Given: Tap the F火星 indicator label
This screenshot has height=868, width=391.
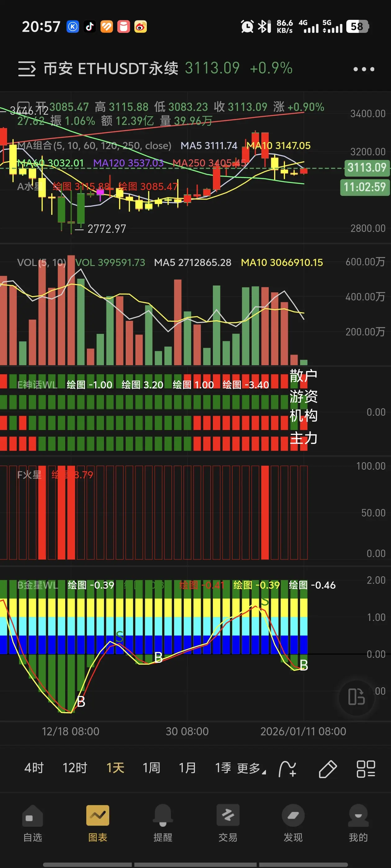Looking at the screenshot, I should (29, 474).
